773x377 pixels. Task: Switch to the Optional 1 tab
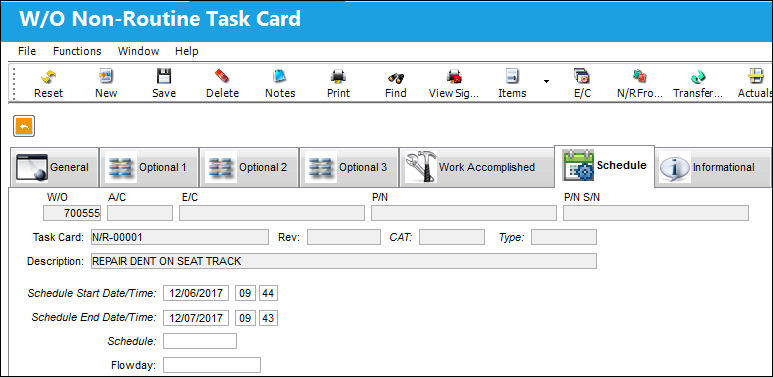149,168
